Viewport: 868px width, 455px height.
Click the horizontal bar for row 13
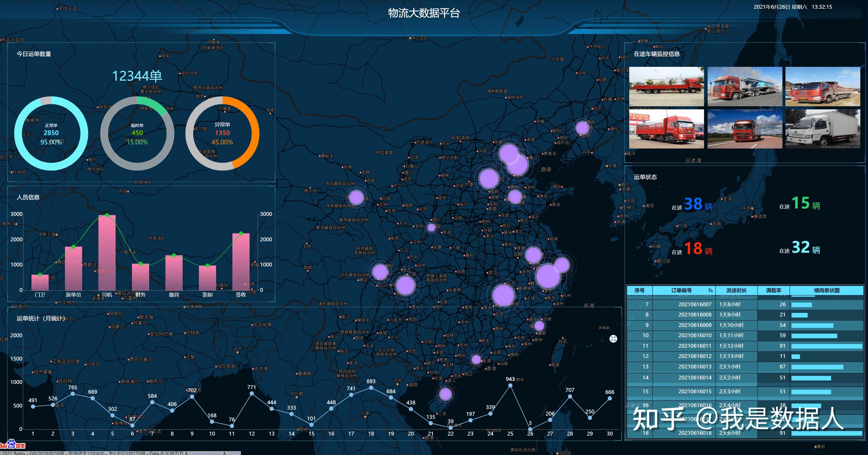[x=817, y=367]
